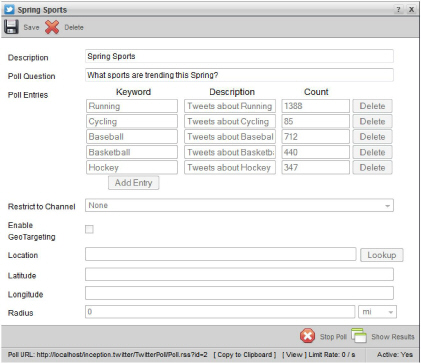421x363 pixels.
Task: Click the Radius input field
Action: click(220, 312)
